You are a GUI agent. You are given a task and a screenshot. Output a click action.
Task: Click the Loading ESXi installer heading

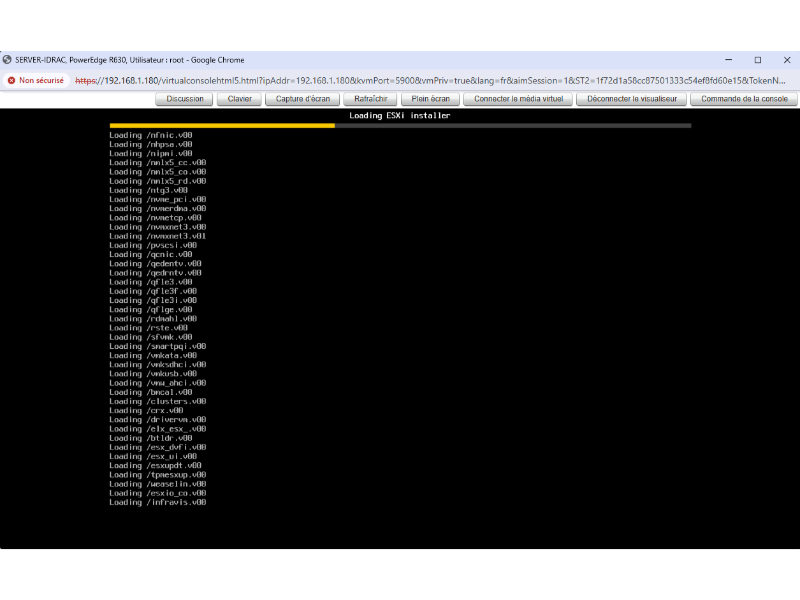[399, 116]
